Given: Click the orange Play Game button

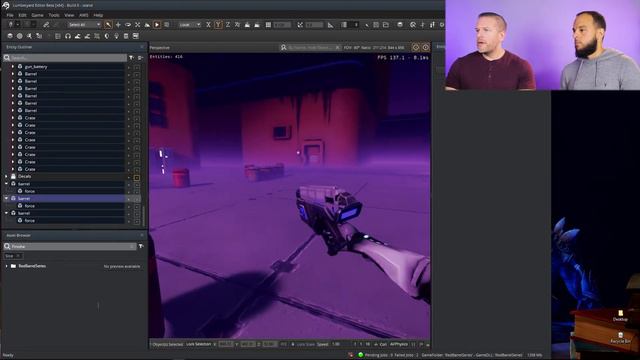Looking at the screenshot, I should point(157,25).
